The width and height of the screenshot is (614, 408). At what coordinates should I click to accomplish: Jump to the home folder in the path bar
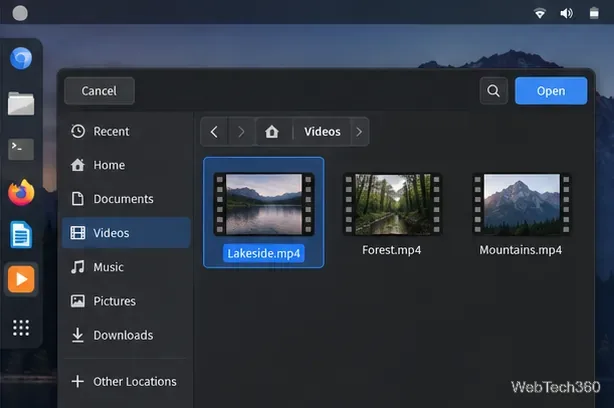coord(272,132)
